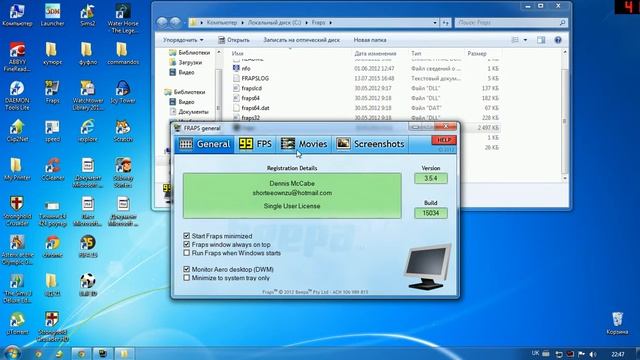
Task: Click the change view icon in Explorer
Action: (515, 40)
